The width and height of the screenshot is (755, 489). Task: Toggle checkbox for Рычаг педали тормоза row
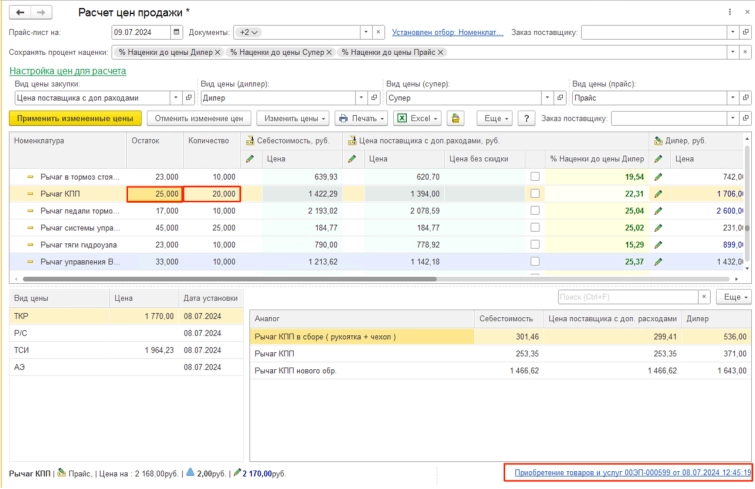pyautogui.click(x=535, y=211)
